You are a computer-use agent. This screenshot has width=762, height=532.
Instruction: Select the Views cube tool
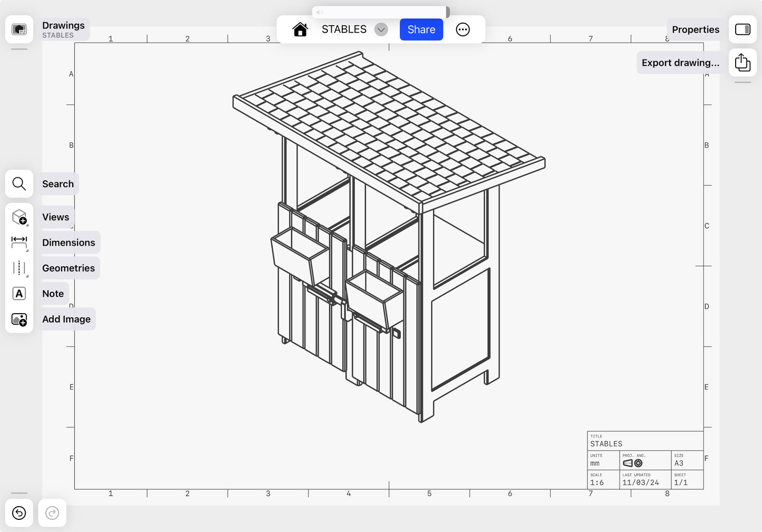point(19,217)
